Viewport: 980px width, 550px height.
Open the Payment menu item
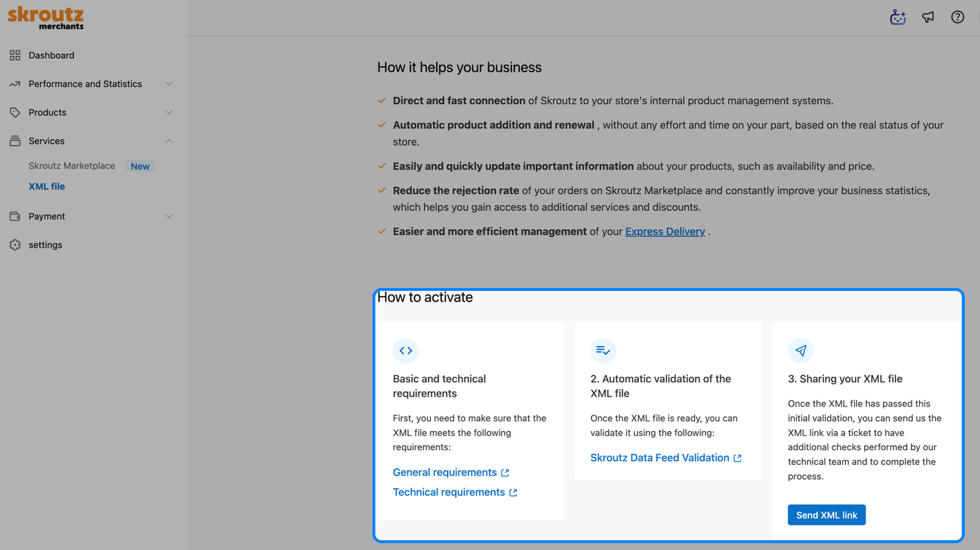click(47, 216)
